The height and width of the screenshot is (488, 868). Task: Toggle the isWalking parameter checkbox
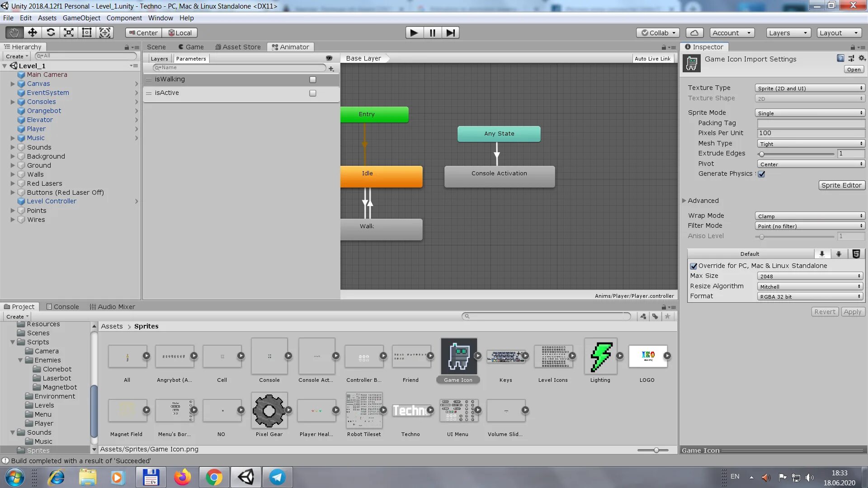tap(312, 80)
